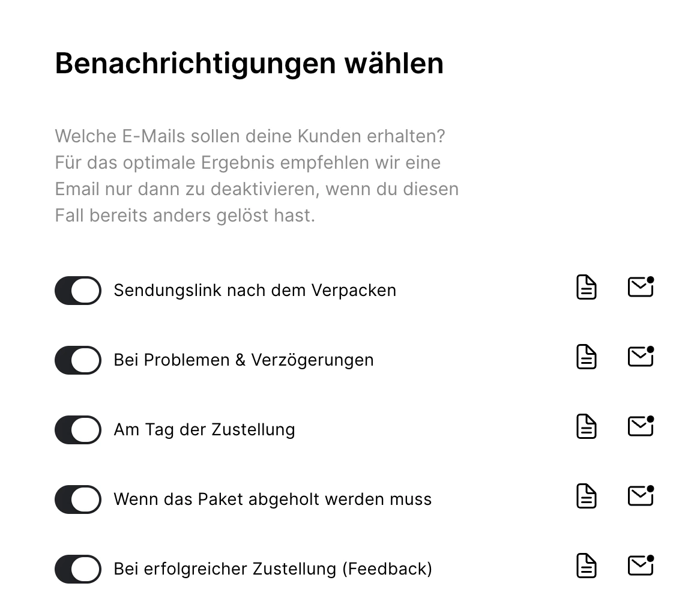Click the Bei erfolgreicher Zustellung (Feedback) label
This screenshot has height=616, width=700.
coord(273,569)
